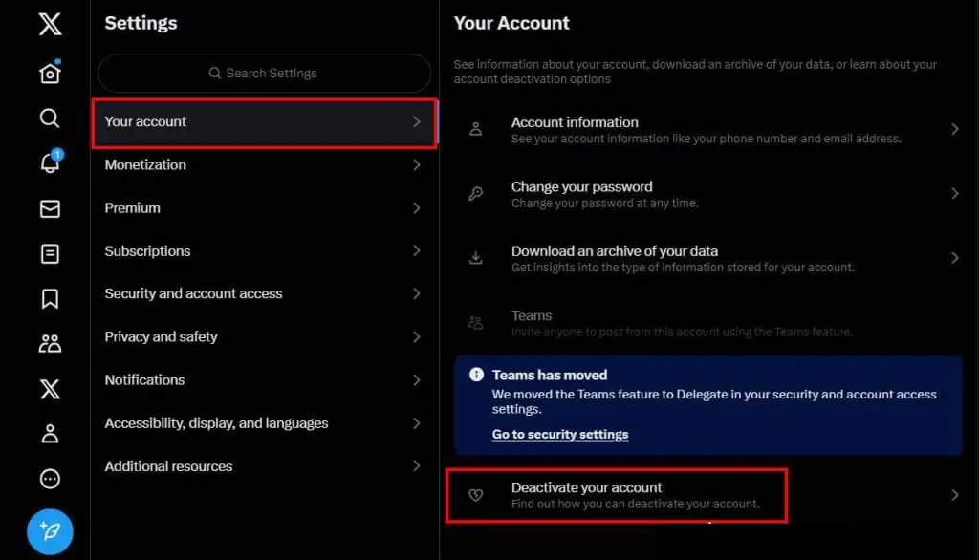Open Deactivate your account option
Viewport: 979px width, 560px height.
(x=708, y=495)
